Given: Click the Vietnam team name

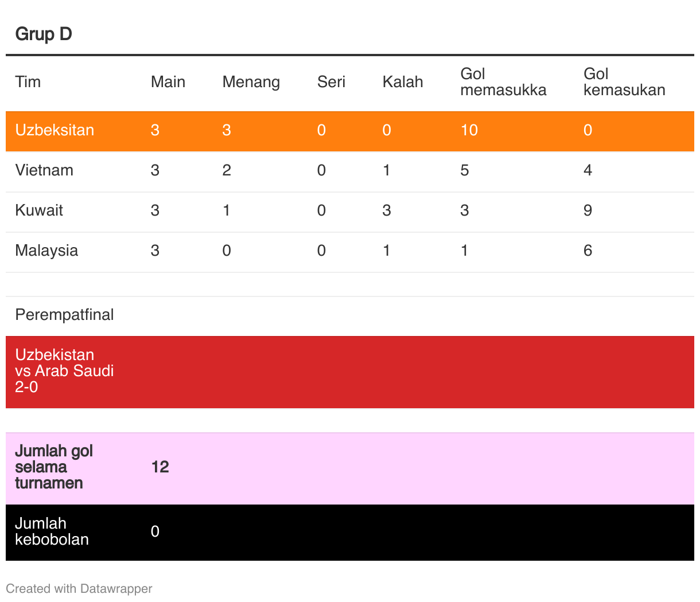Looking at the screenshot, I should coord(44,170).
